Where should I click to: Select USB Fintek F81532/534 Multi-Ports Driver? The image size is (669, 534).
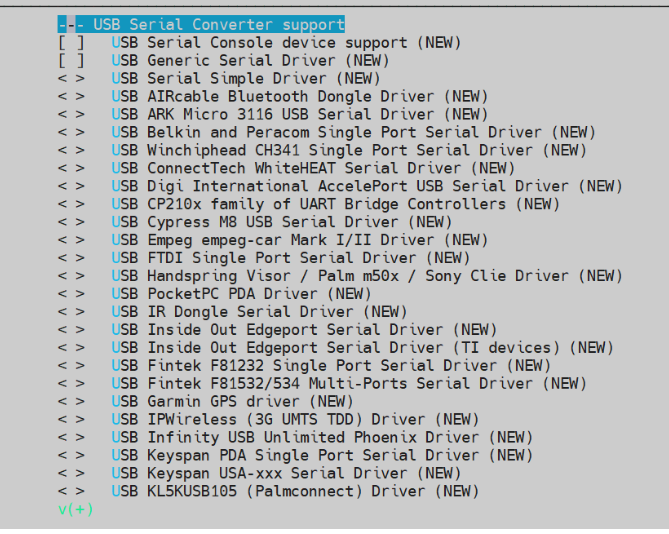349,383
